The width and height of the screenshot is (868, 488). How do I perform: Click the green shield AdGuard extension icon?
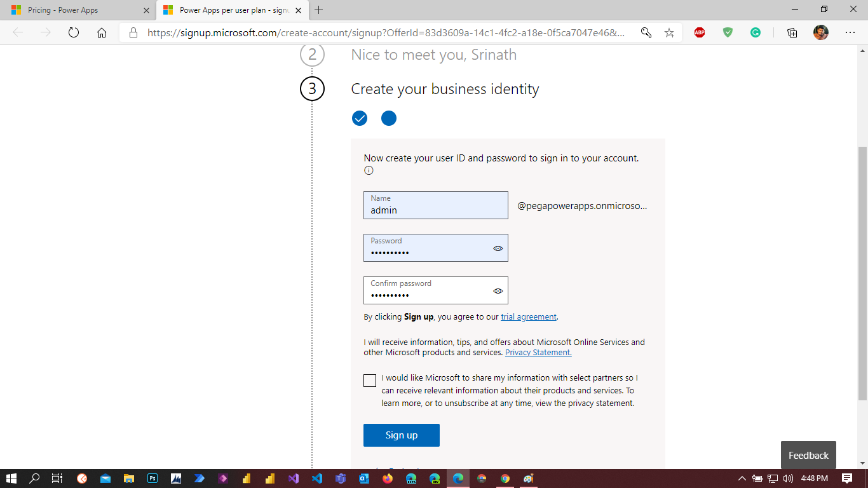coord(728,32)
